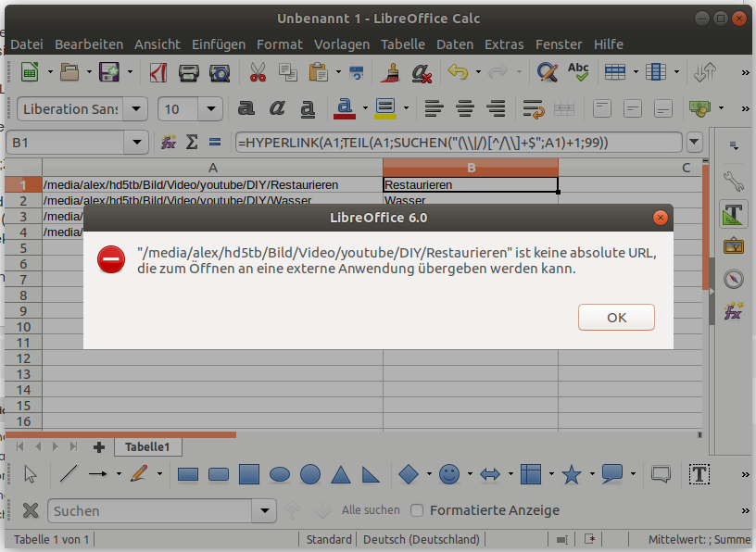Open the highlighting color dropdown arrow
The height and width of the screenshot is (552, 756).
point(406,108)
